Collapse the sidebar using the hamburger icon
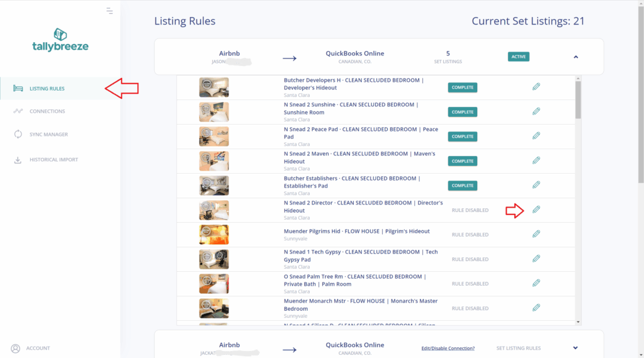 (x=110, y=11)
